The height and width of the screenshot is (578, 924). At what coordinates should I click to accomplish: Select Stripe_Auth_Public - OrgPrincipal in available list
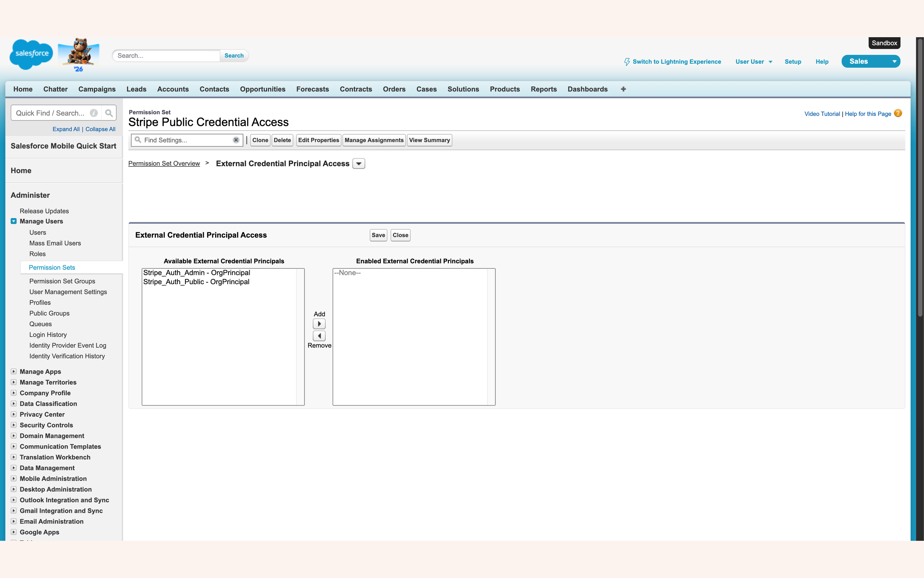[x=219, y=282]
